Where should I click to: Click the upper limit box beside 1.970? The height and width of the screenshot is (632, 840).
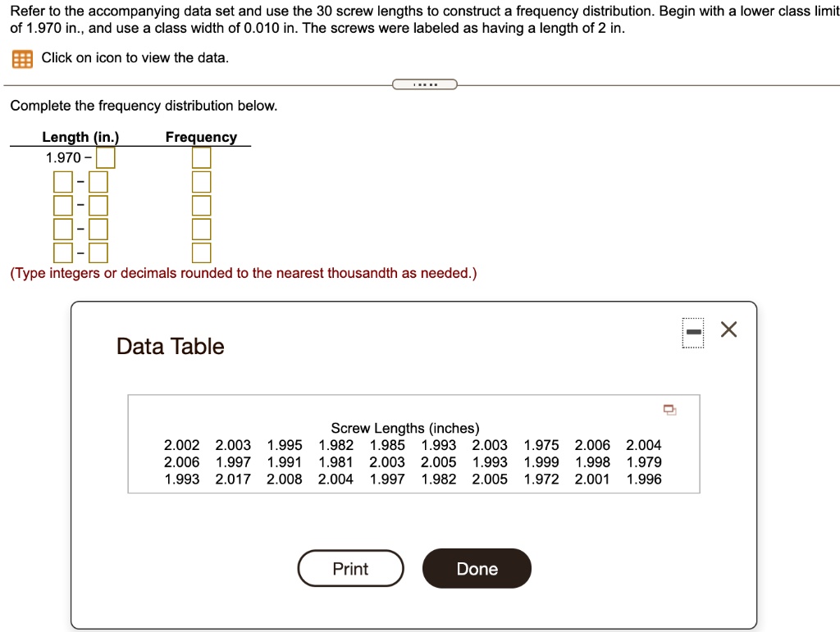[x=104, y=157]
